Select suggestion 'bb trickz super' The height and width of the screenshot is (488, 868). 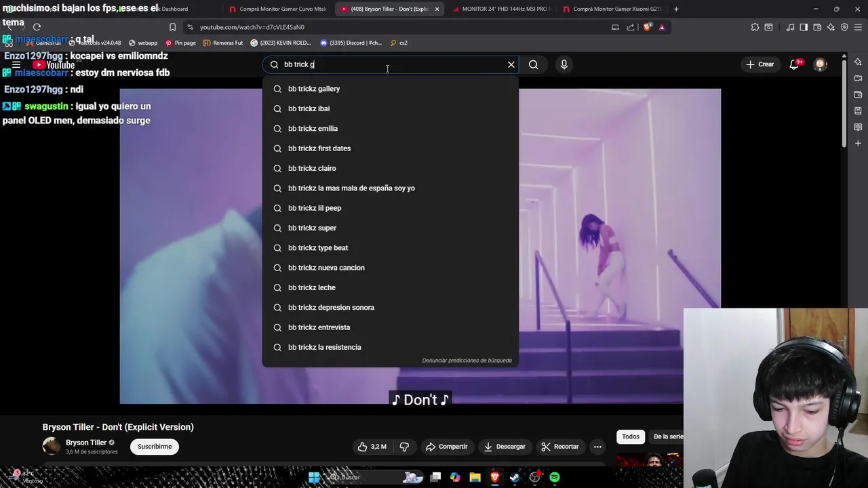390,228
